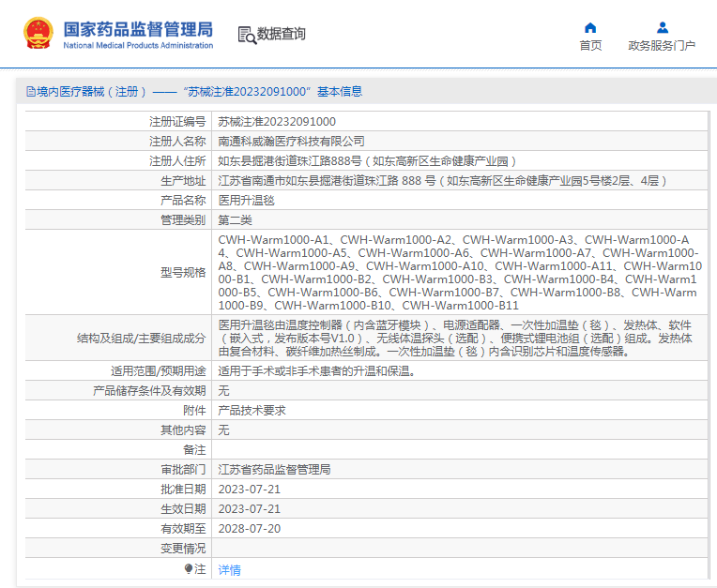This screenshot has height=588, width=717.
Task: Select expiry date 2028-07-20
Action: click(x=250, y=529)
